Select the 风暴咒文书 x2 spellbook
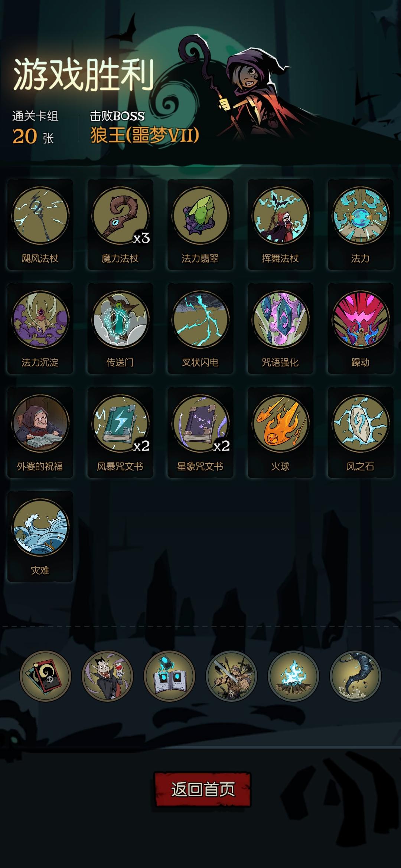The width and height of the screenshot is (401, 868). pyautogui.click(x=120, y=432)
